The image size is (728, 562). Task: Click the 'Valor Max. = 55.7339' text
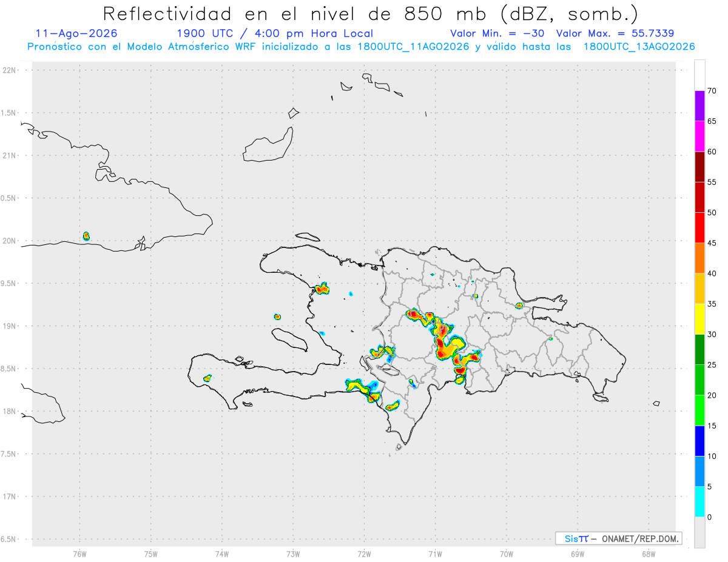click(x=615, y=33)
